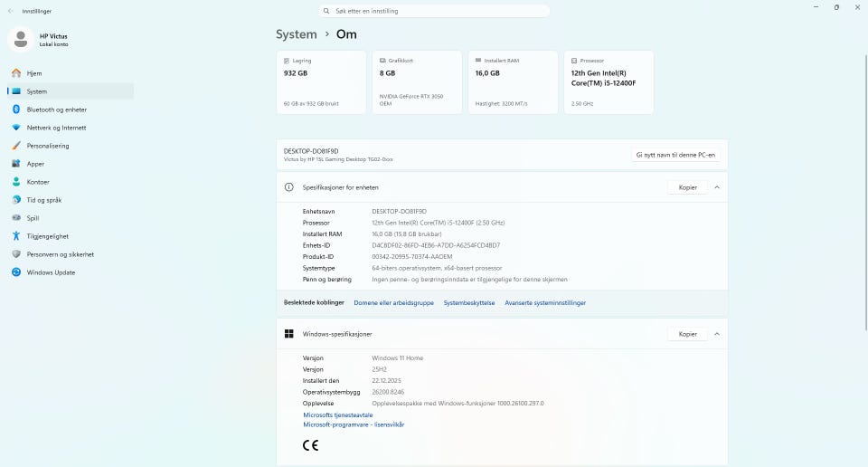This screenshot has width=868, height=467.
Task: Open the Bluetooth icon in sidebar
Action: click(x=16, y=110)
